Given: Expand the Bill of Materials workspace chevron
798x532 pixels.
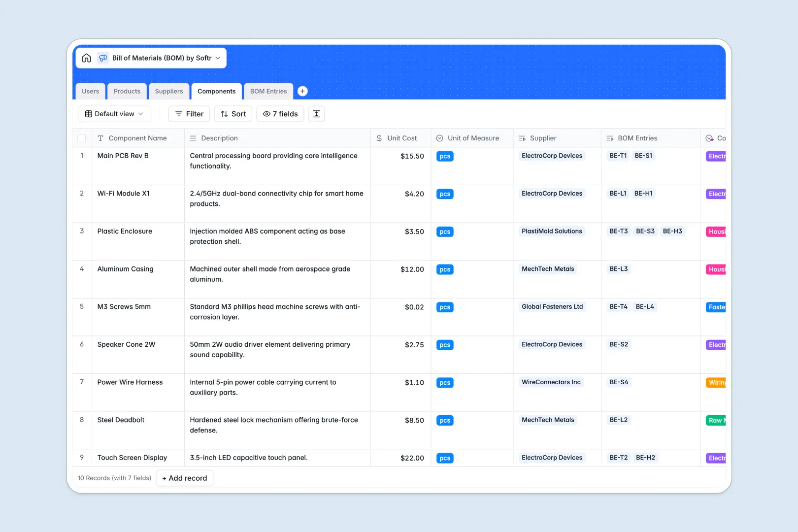Looking at the screenshot, I should pos(218,58).
